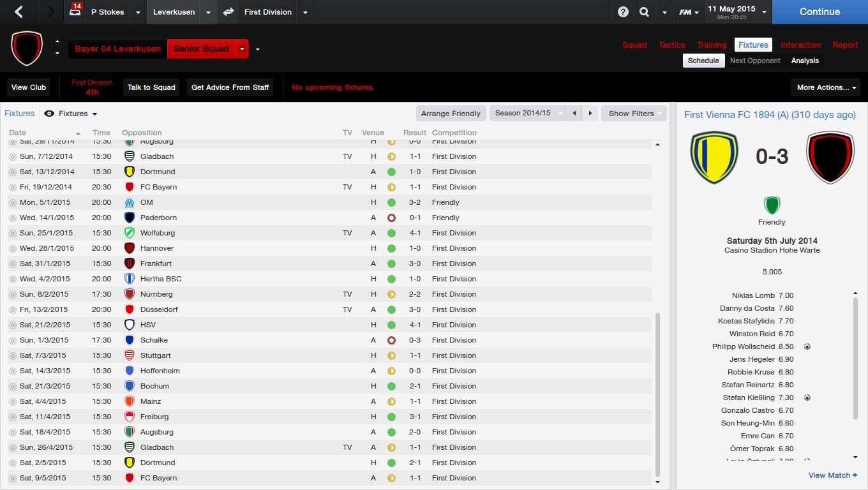This screenshot has width=868, height=490.
Task: Open the help question mark icon
Action: pos(623,12)
